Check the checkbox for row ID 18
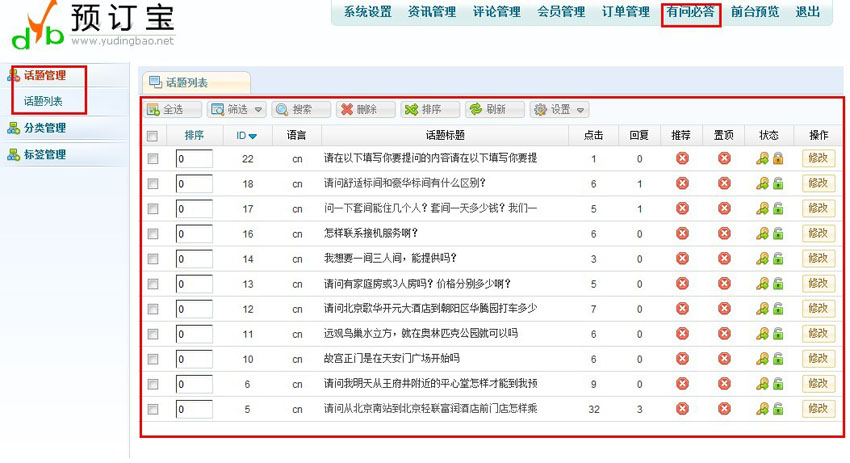The height and width of the screenshot is (463, 850). (153, 184)
